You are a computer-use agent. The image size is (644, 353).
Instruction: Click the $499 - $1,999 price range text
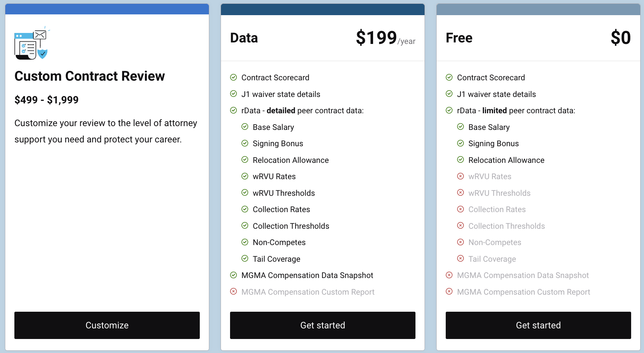tap(47, 100)
